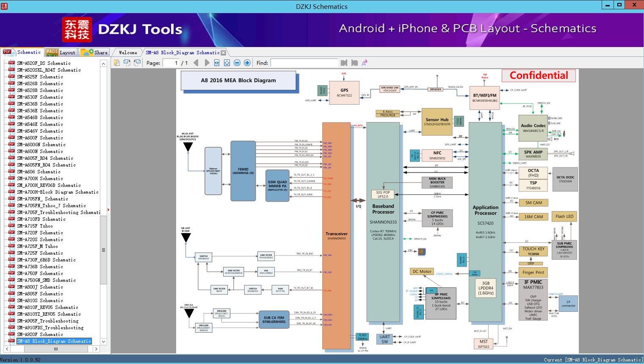Select SM-A530F Schematic
644x364 pixels.
click(40, 97)
